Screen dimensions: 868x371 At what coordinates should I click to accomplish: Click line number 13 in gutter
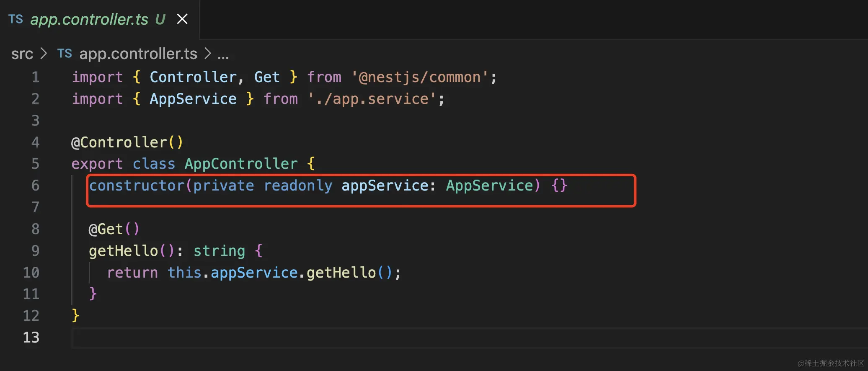coord(31,338)
